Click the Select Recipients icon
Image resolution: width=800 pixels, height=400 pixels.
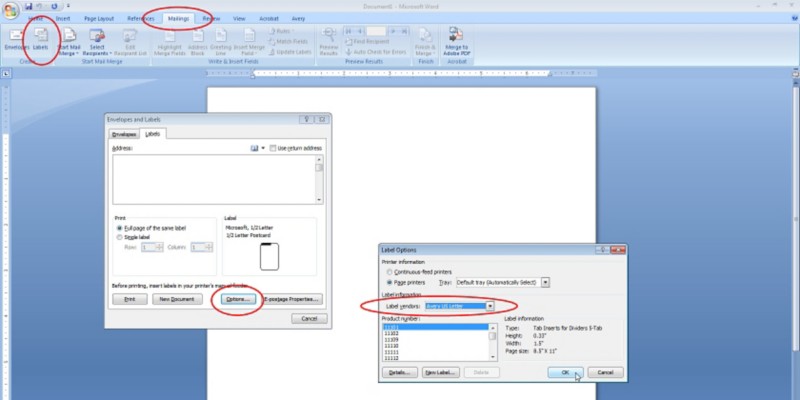98,42
